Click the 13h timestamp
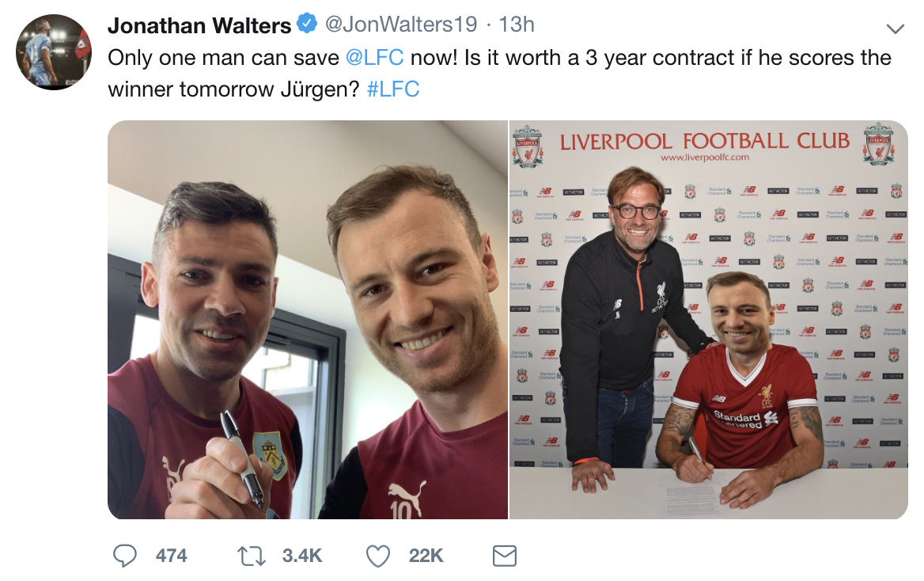The width and height of the screenshot is (924, 581). coord(517,25)
